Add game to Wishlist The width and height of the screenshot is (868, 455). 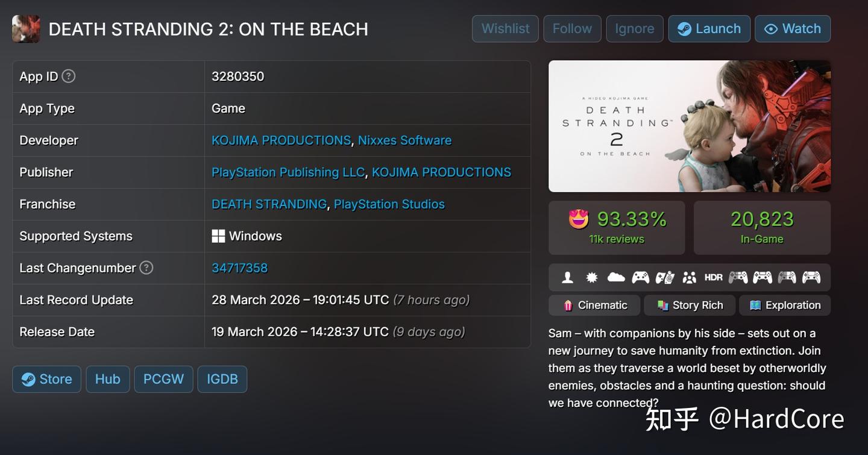tap(505, 29)
